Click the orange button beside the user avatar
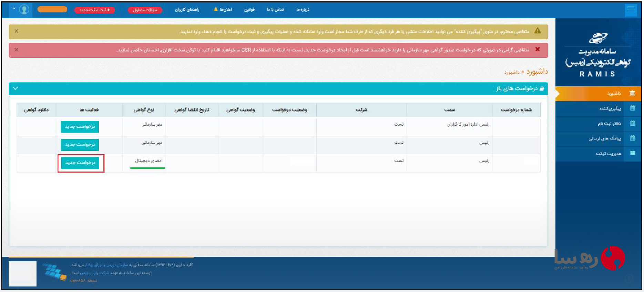The height and width of the screenshot is (292, 644). pyautogui.click(x=52, y=9)
